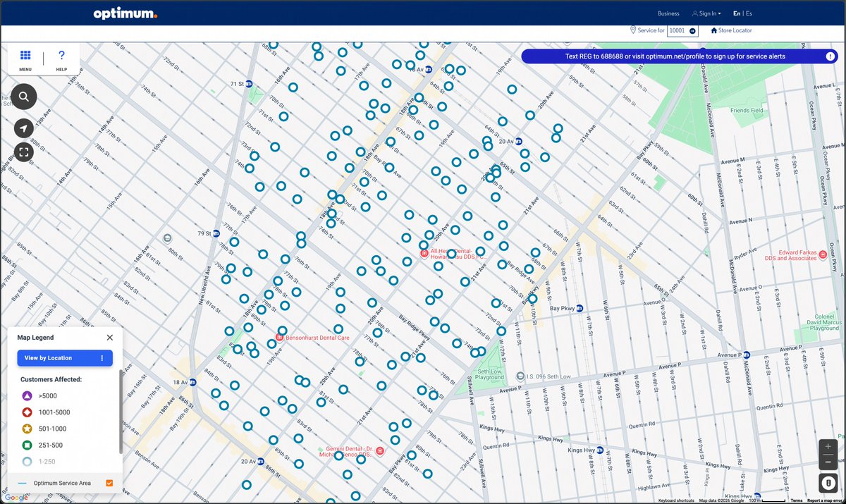The image size is (846, 504).
Task: Close the Map Legend panel
Action: [109, 338]
